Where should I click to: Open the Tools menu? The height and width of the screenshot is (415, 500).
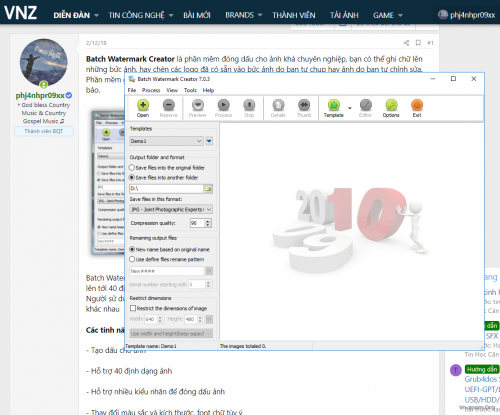pyautogui.click(x=190, y=90)
